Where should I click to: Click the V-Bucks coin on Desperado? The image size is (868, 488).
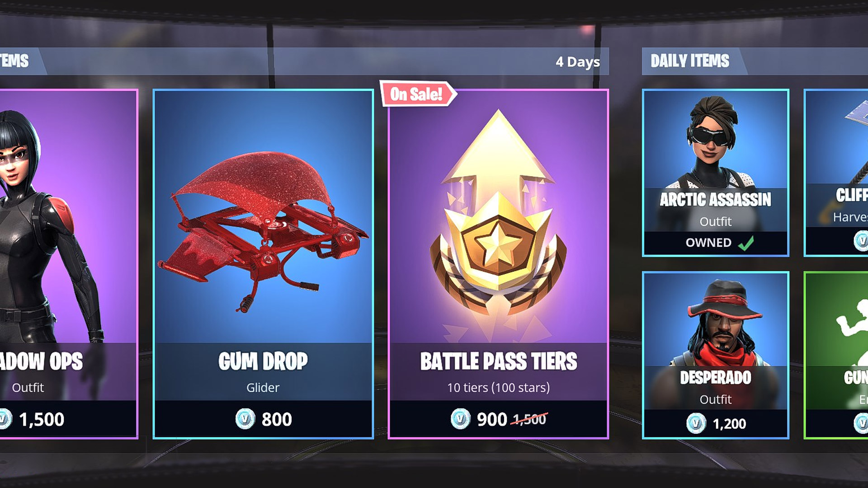696,424
